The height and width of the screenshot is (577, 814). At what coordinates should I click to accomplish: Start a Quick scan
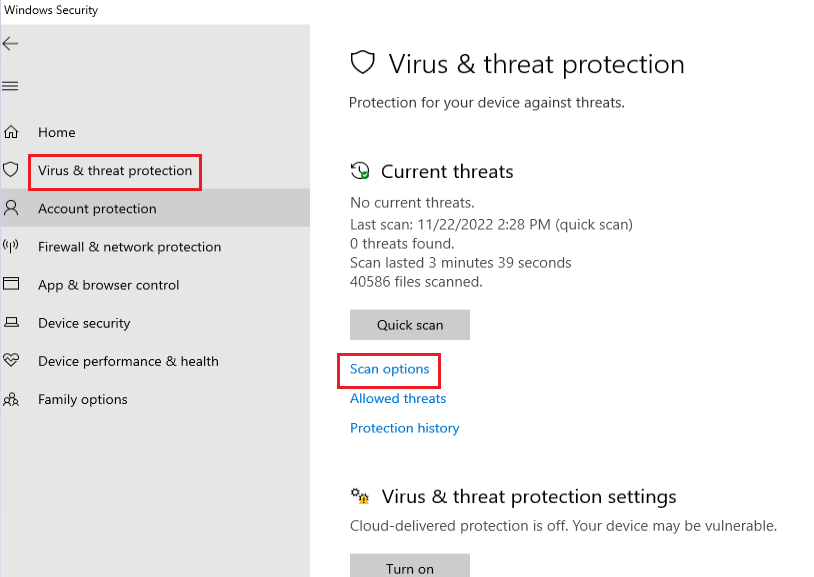point(409,325)
